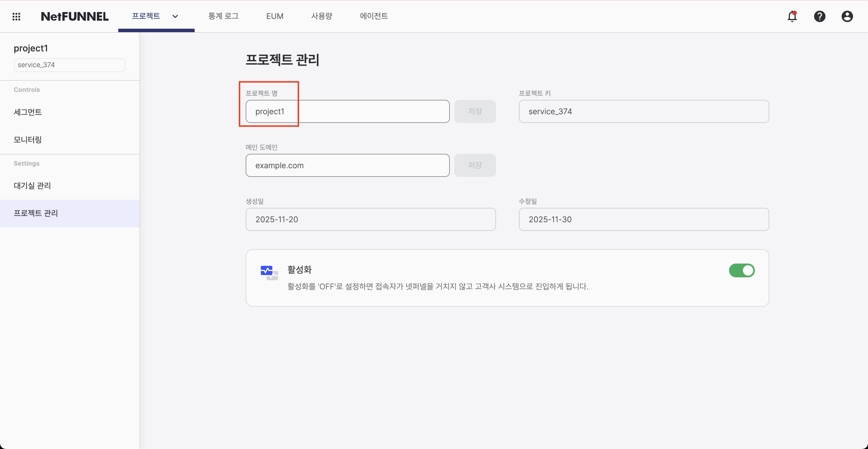
Task: Go to the 사용량 tab
Action: coord(321,16)
